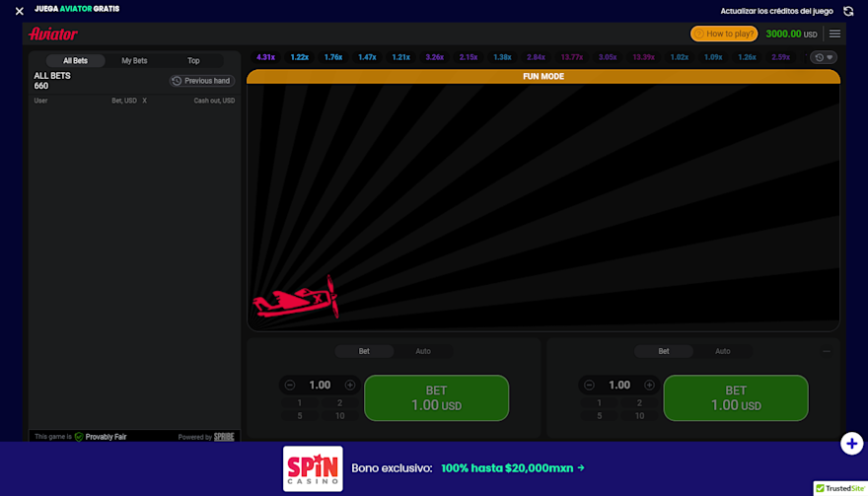
Task: Increase right bet amount with plus
Action: tap(649, 385)
